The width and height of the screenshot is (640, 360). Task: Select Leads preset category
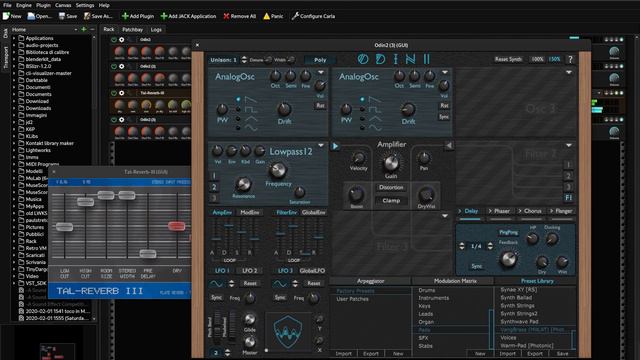coord(426,314)
